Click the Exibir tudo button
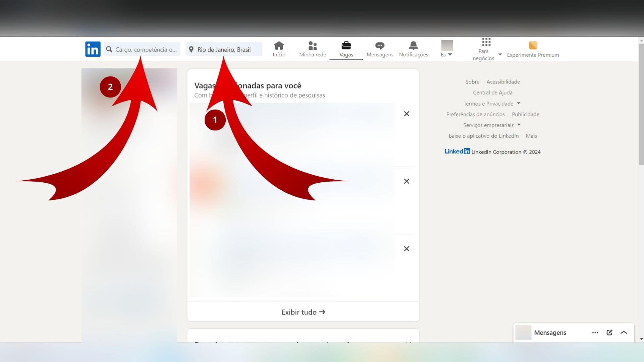Screen dimensions: 644x362 pos(303,312)
